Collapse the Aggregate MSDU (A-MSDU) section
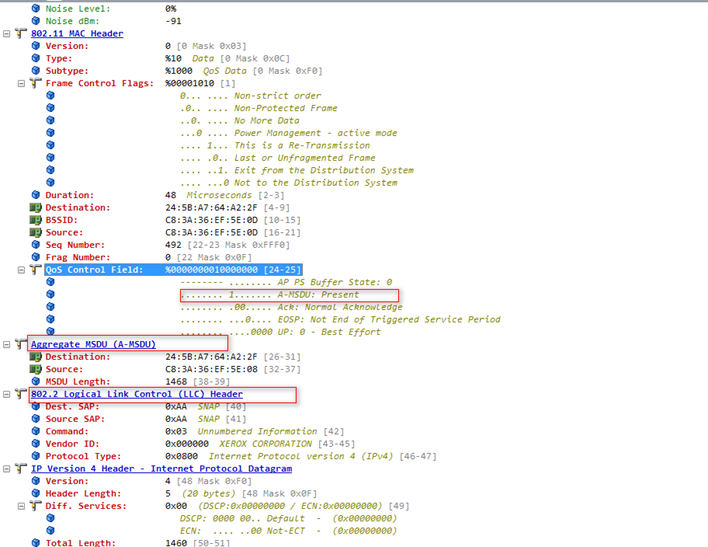This screenshot has width=708, height=547. click(x=6, y=344)
